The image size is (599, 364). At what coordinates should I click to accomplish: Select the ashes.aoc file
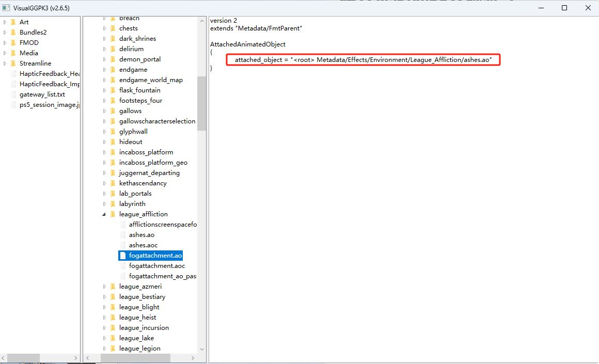[143, 245]
